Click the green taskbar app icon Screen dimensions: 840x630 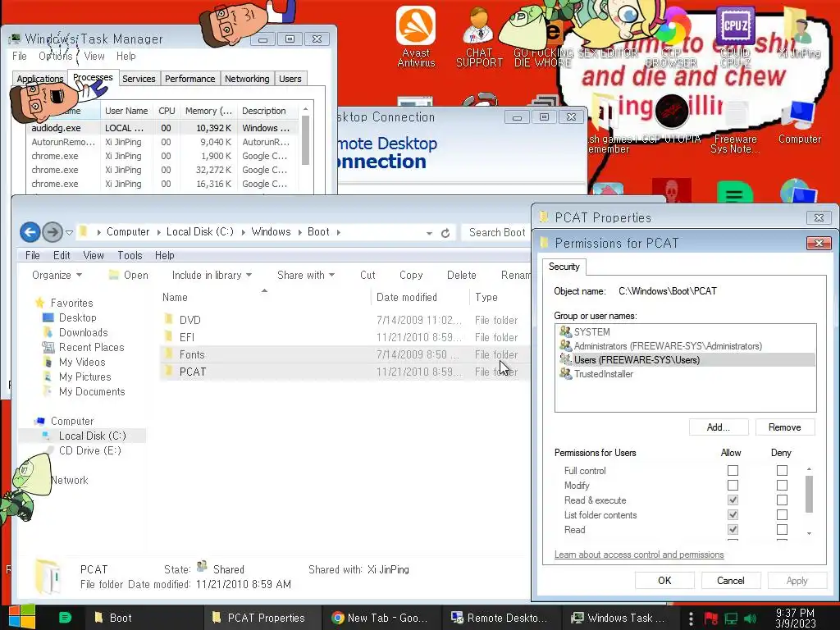tap(65, 618)
